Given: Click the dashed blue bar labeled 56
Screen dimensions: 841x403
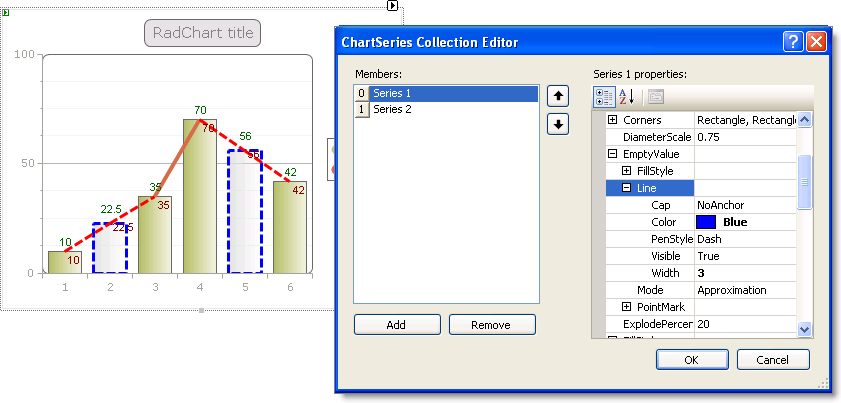Looking at the screenshot, I should tap(245, 211).
